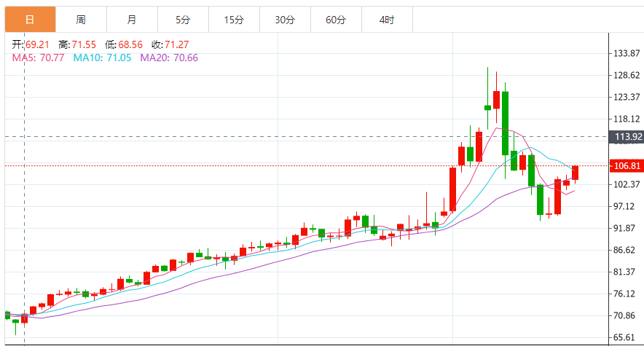Select the 周 (weekly) period tab
This screenshot has height=346, width=644.
80,20
